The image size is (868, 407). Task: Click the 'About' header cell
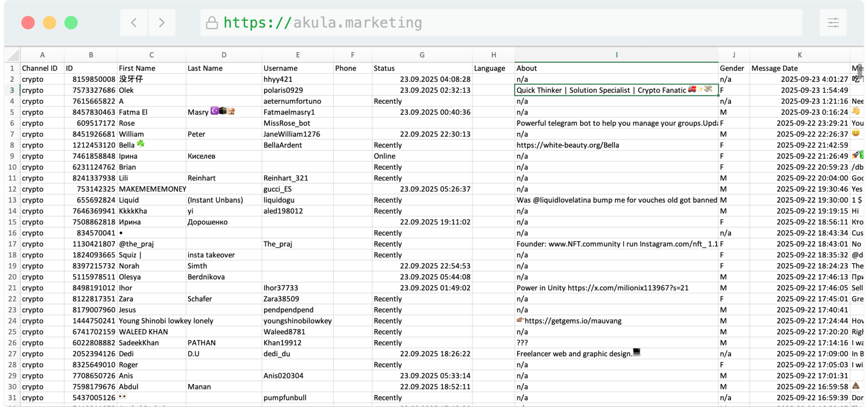[616, 68]
